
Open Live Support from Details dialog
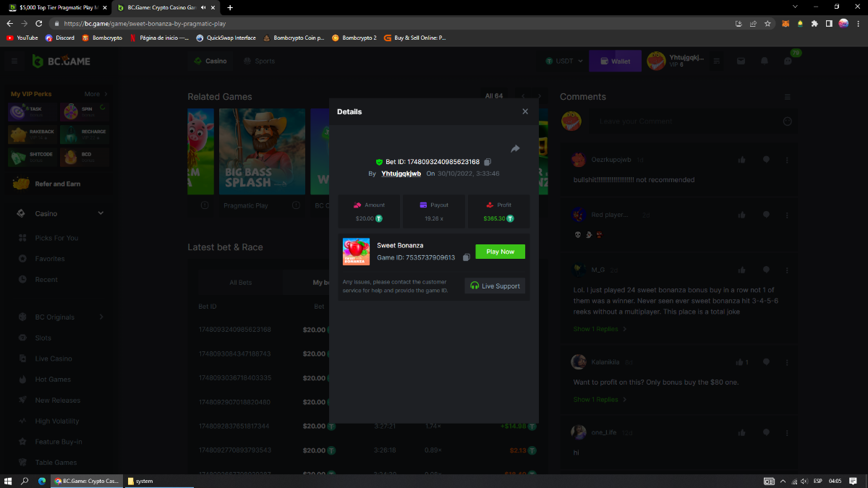495,286
